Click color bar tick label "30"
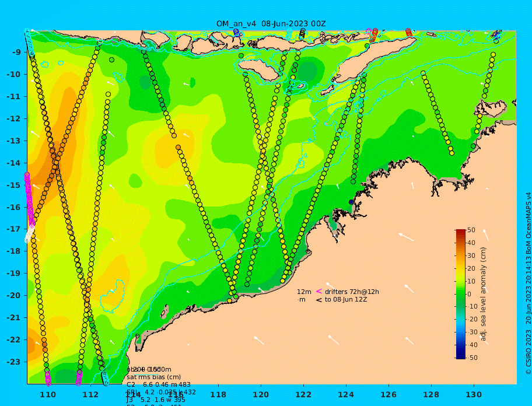The width and height of the screenshot is (532, 406). pyautogui.click(x=471, y=256)
